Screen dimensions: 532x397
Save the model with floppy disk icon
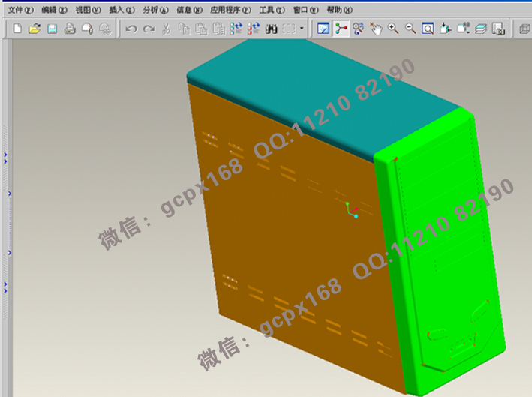(x=52, y=29)
